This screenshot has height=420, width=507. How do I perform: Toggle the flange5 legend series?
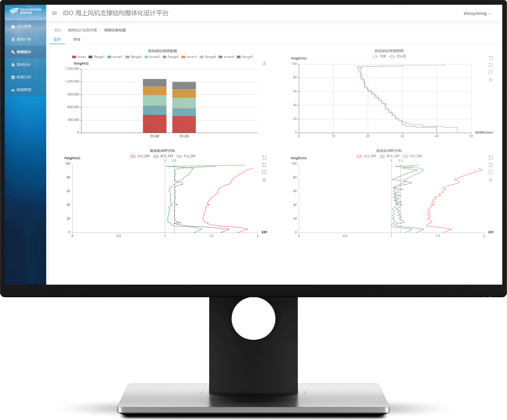point(245,57)
